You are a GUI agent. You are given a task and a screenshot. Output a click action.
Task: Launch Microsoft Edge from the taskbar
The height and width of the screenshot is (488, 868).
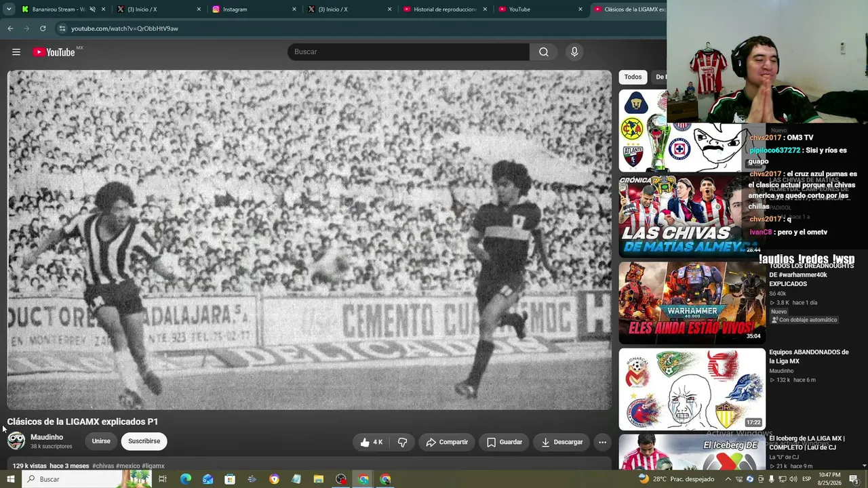[x=185, y=479]
